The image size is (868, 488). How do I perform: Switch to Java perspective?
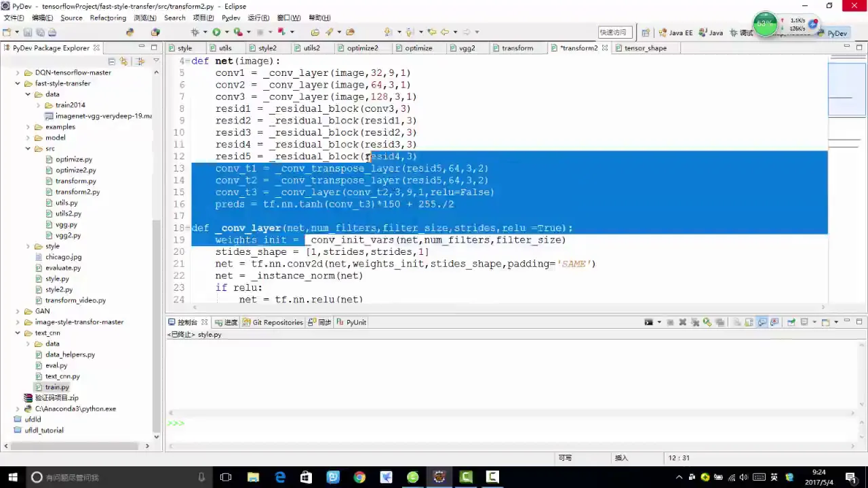711,33
